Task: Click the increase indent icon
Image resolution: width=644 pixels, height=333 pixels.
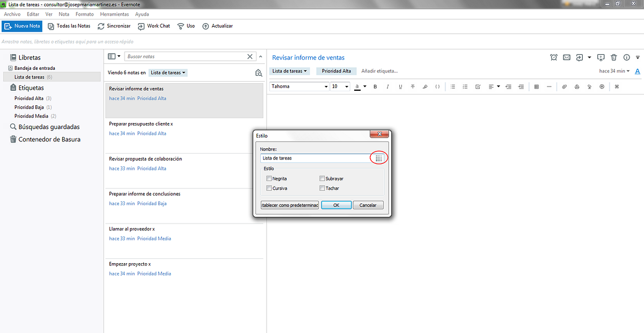Action: pyautogui.click(x=521, y=86)
